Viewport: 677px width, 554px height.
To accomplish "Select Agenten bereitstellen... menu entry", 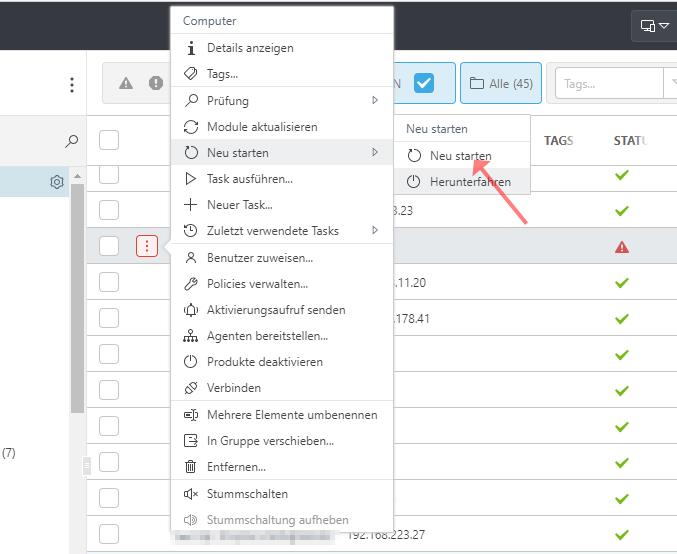I will (x=282, y=336).
